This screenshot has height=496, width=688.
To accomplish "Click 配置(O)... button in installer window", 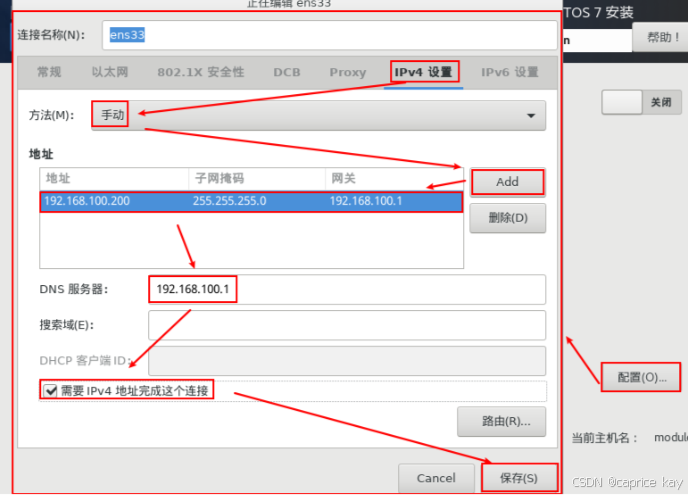I will pyautogui.click(x=641, y=377).
